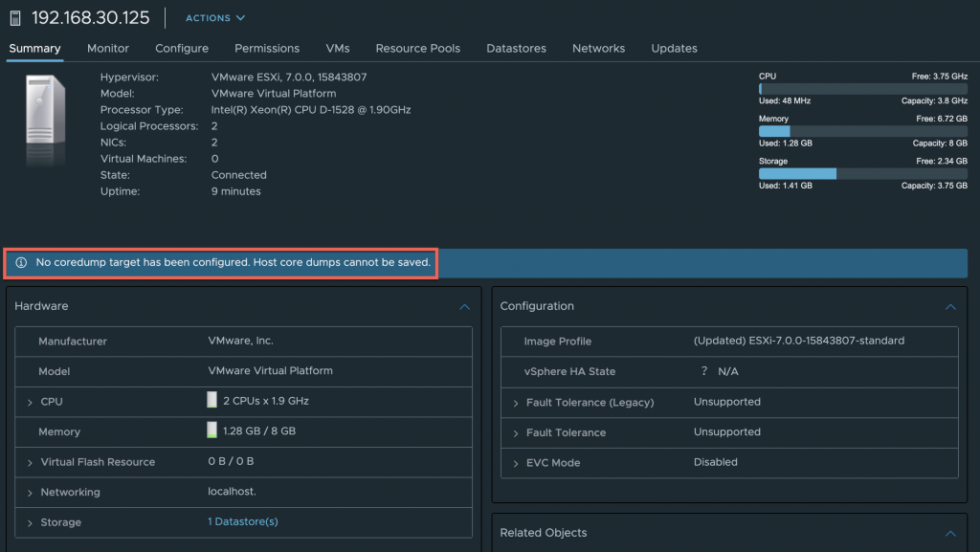Go to the Updates tab
This screenshot has height=552, width=980.
pos(674,48)
